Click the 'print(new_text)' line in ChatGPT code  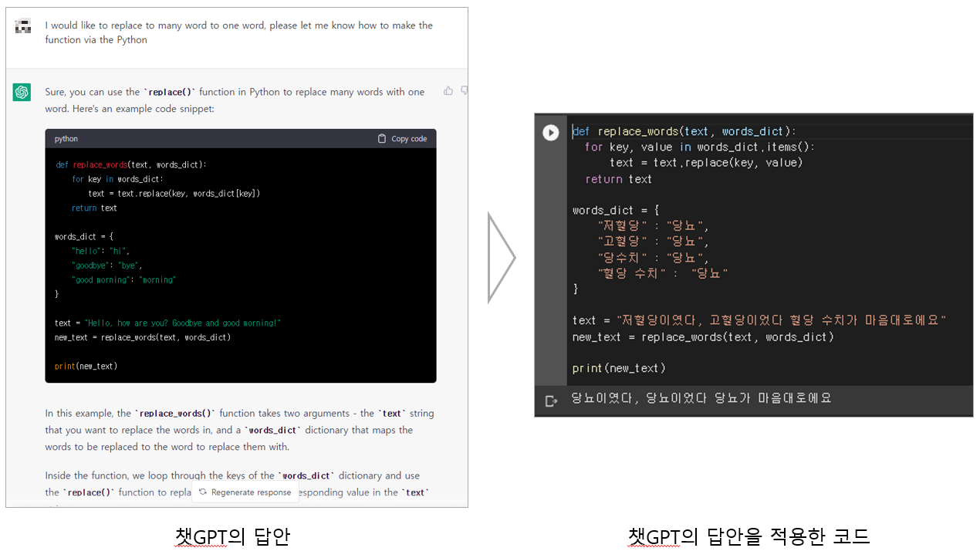coord(86,366)
